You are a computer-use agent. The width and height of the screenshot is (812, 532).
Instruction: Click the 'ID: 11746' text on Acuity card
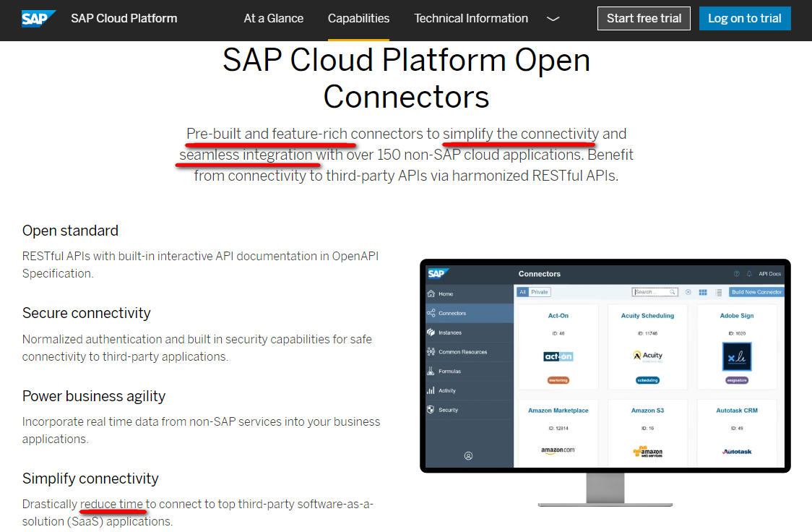pos(647,334)
